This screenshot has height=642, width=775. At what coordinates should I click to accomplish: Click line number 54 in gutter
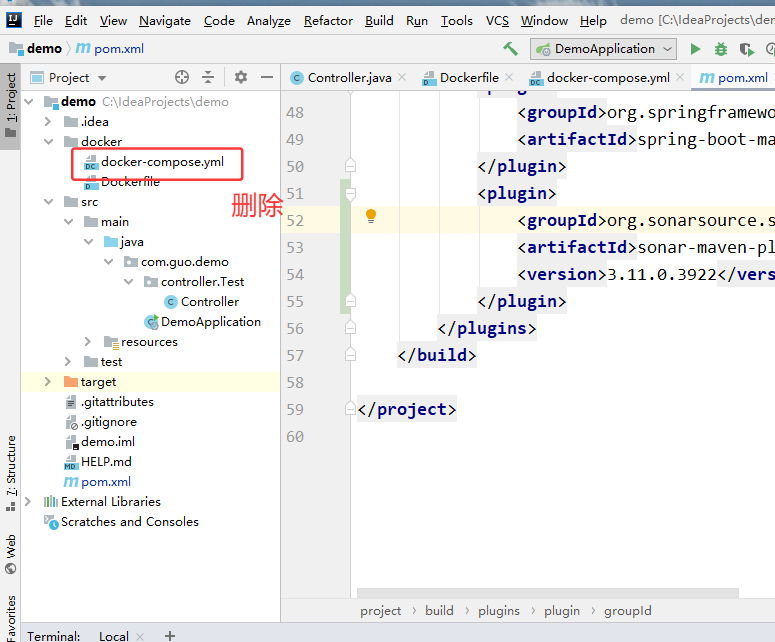pyautogui.click(x=295, y=274)
